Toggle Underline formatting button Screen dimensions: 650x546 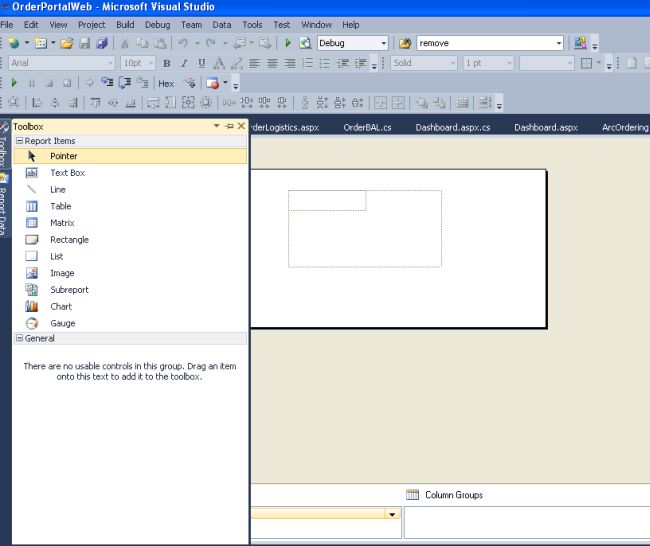tap(201, 63)
